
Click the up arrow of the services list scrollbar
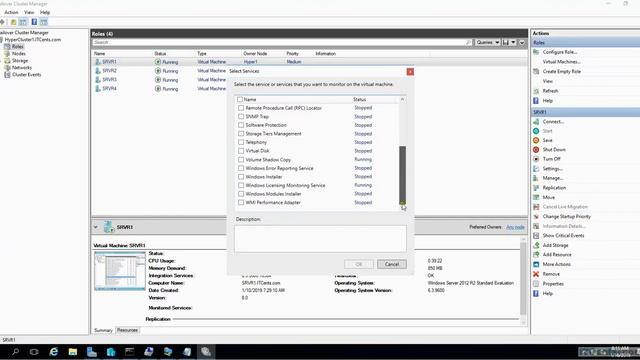(402, 100)
